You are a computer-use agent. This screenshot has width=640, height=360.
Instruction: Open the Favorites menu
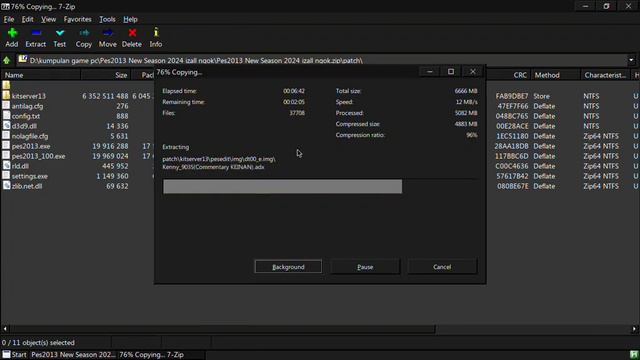78,19
